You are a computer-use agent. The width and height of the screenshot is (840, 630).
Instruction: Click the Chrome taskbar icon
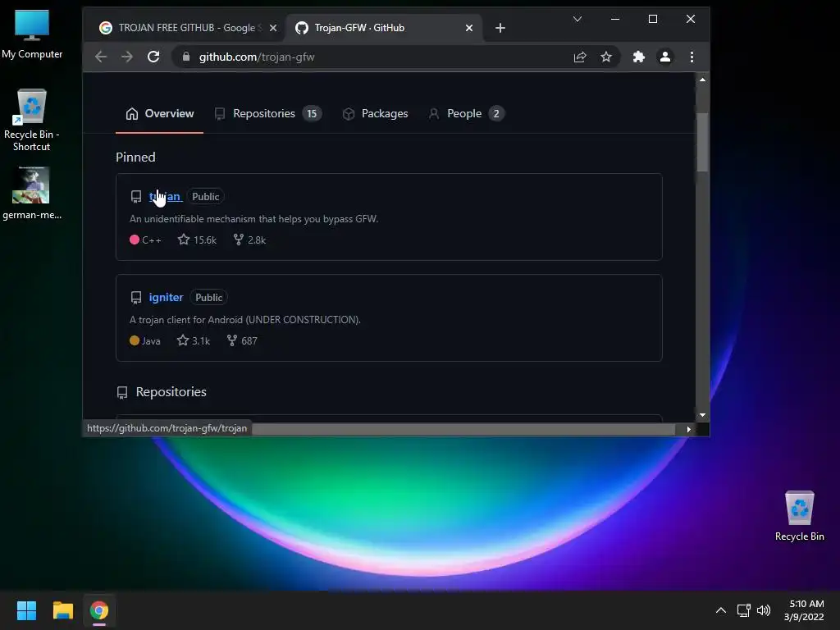click(x=99, y=610)
